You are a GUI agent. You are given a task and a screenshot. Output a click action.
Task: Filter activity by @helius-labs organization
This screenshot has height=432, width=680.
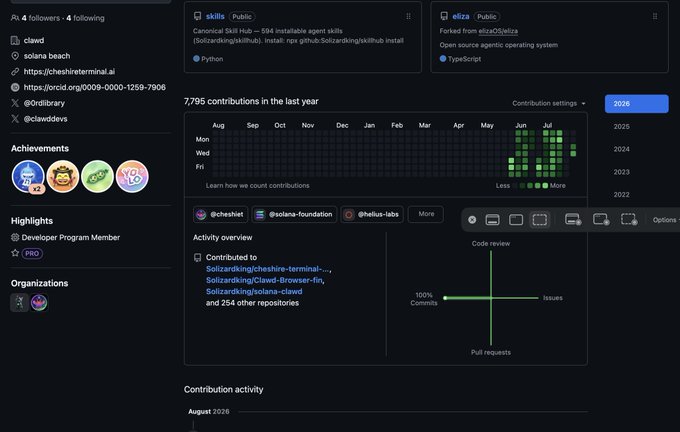[372, 214]
